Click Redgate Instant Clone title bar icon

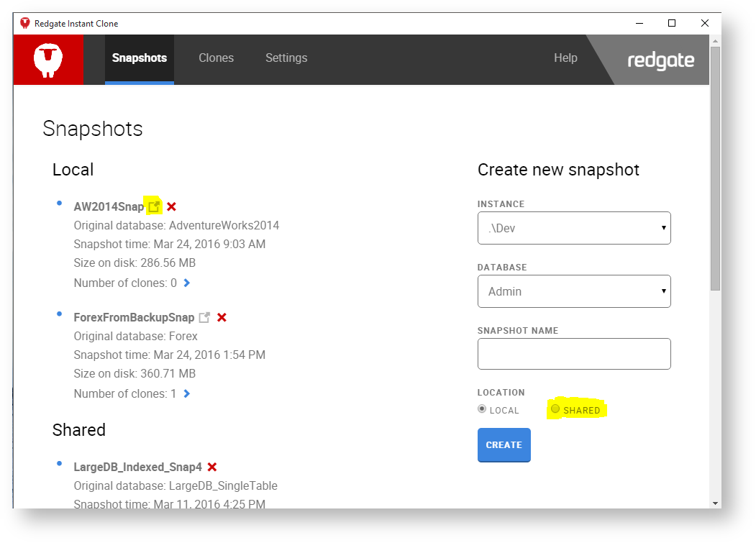[25, 23]
